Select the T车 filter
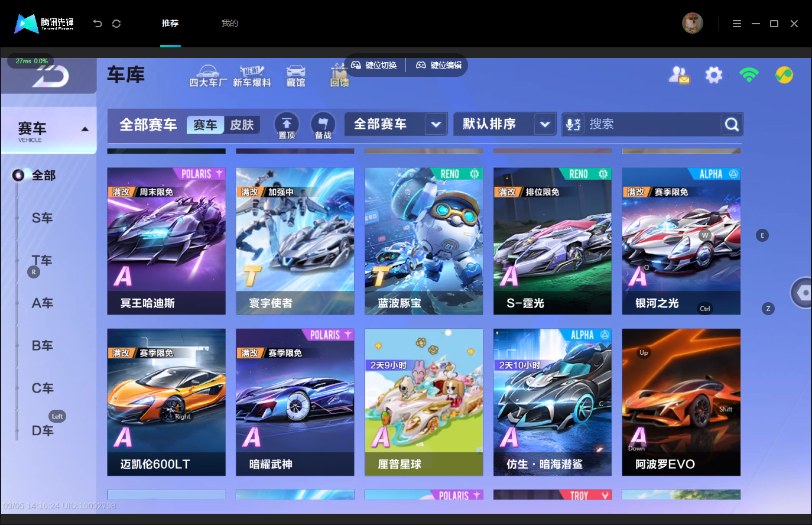 click(42, 261)
